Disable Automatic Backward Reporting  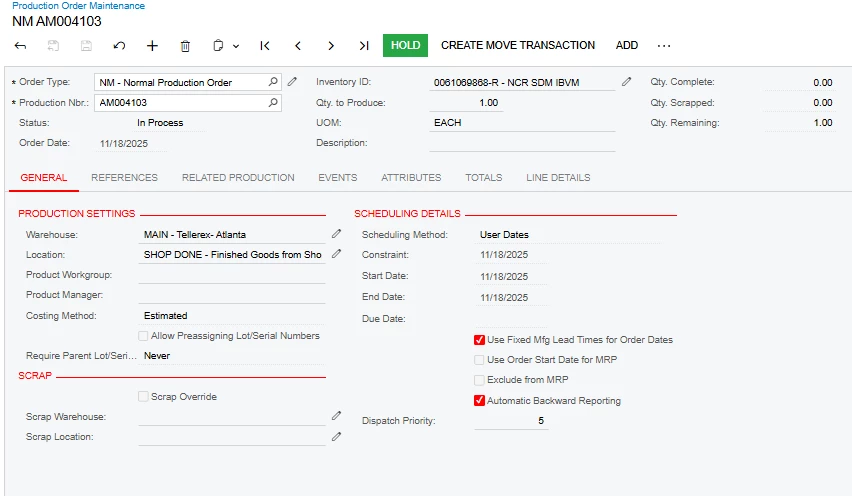[x=480, y=401]
